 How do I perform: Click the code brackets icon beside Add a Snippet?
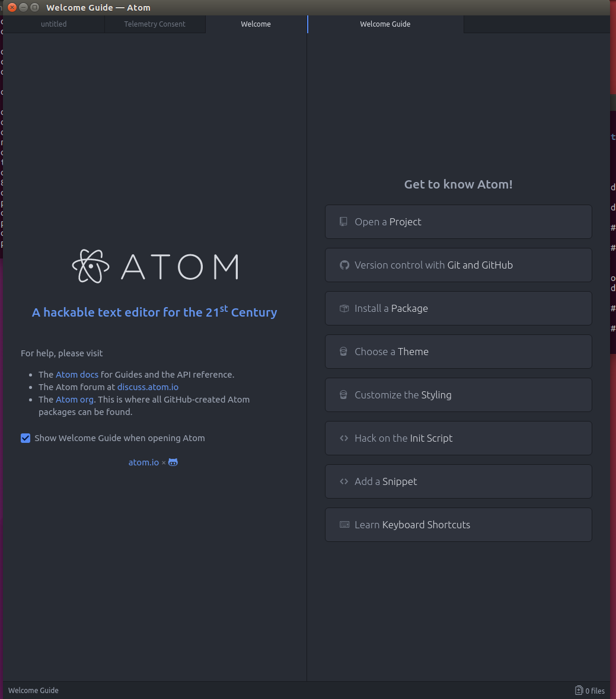344,481
